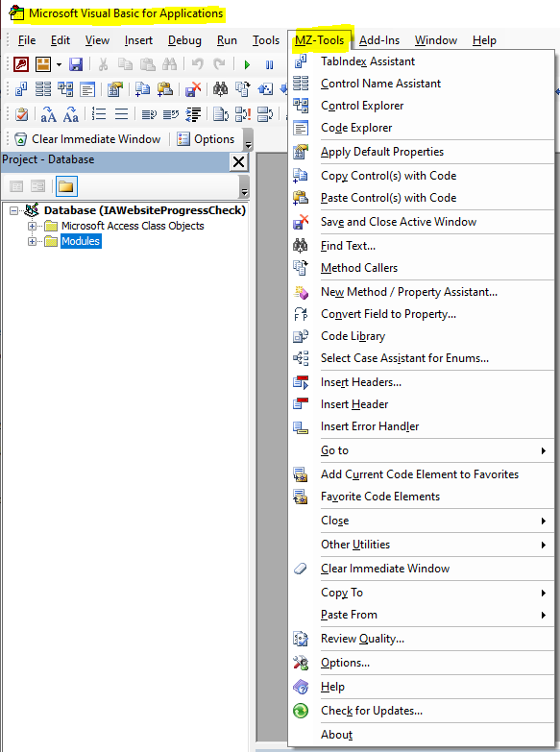Expand the Copy To submenu
Screen dimensions: 560x752
[x=422, y=593]
